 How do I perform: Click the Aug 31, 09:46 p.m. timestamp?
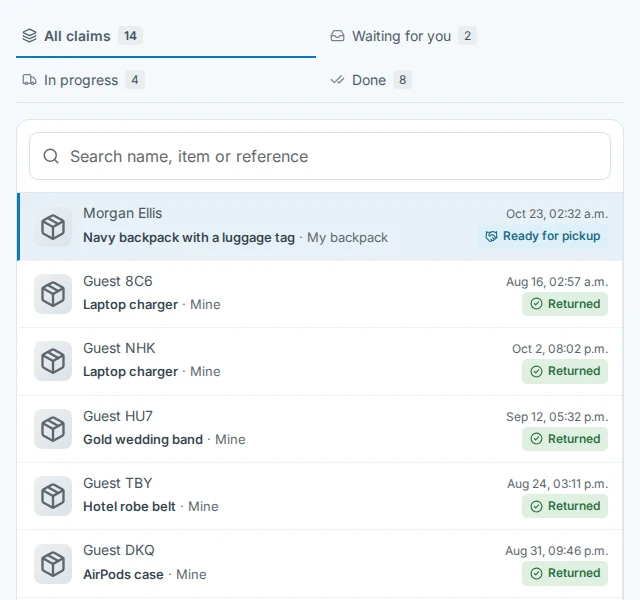[x=557, y=551]
